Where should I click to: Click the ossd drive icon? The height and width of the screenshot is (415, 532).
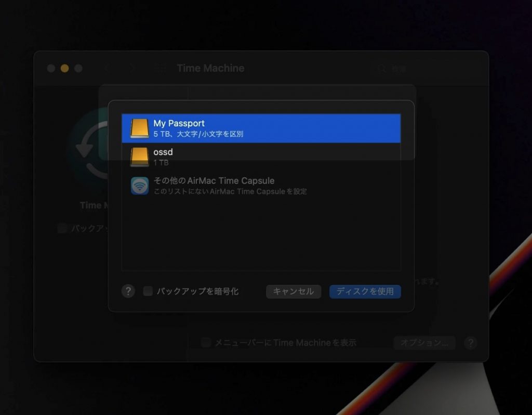(139, 157)
